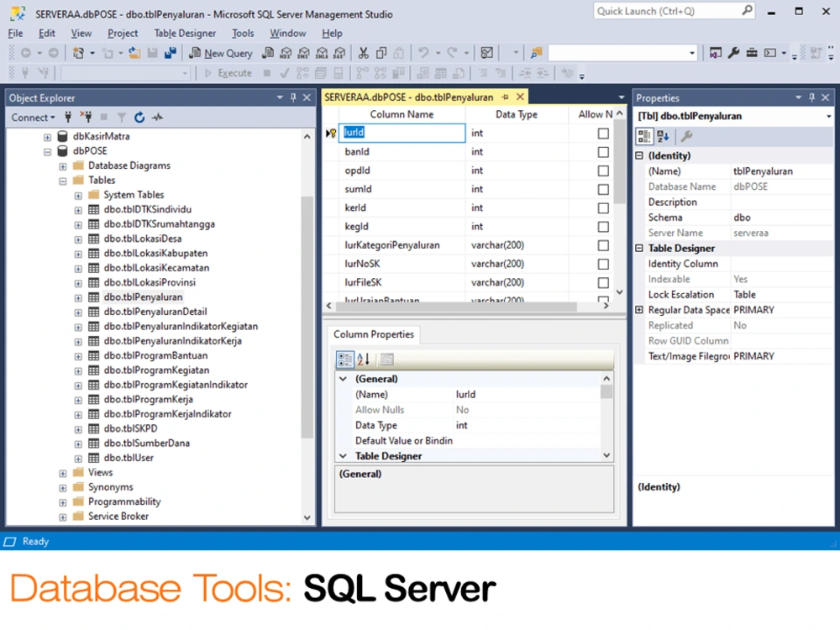Viewport: 840px width, 630px height.
Task: Click the Activity Monitor icon in Object Explorer
Action: [x=158, y=118]
